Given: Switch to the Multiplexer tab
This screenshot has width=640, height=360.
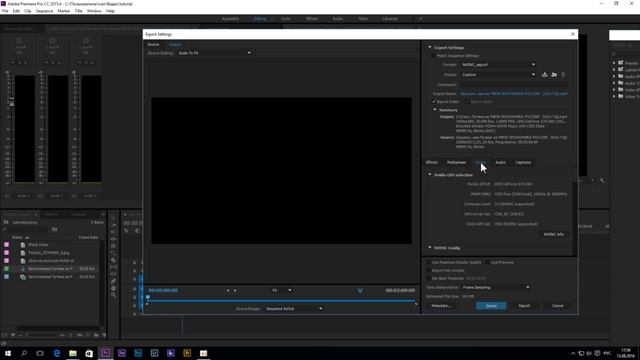Looking at the screenshot, I should pyautogui.click(x=456, y=162).
